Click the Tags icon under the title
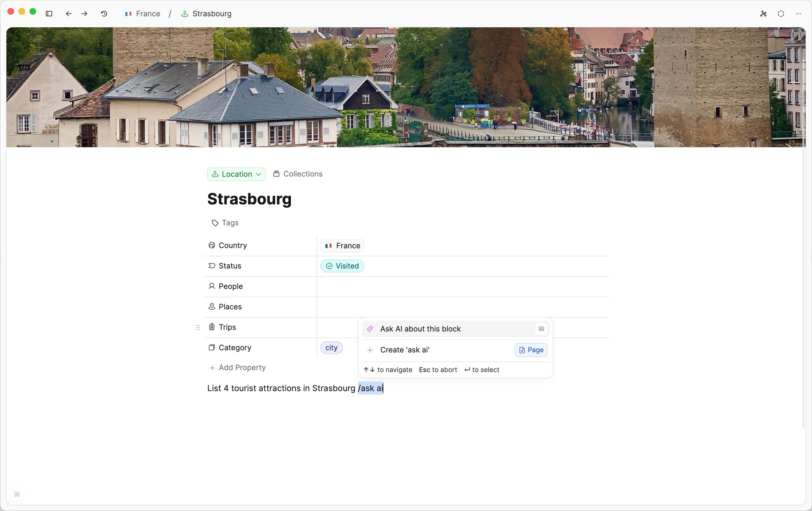 point(215,223)
